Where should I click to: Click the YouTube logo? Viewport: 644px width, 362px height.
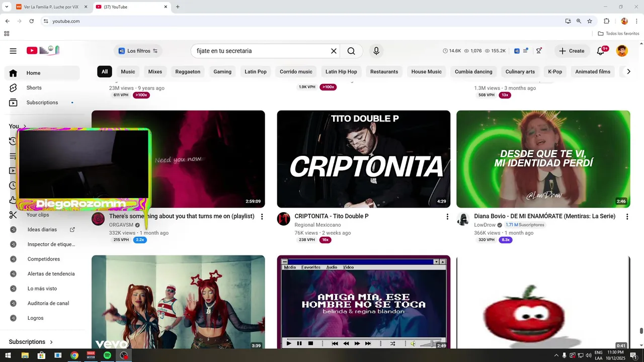coord(43,50)
